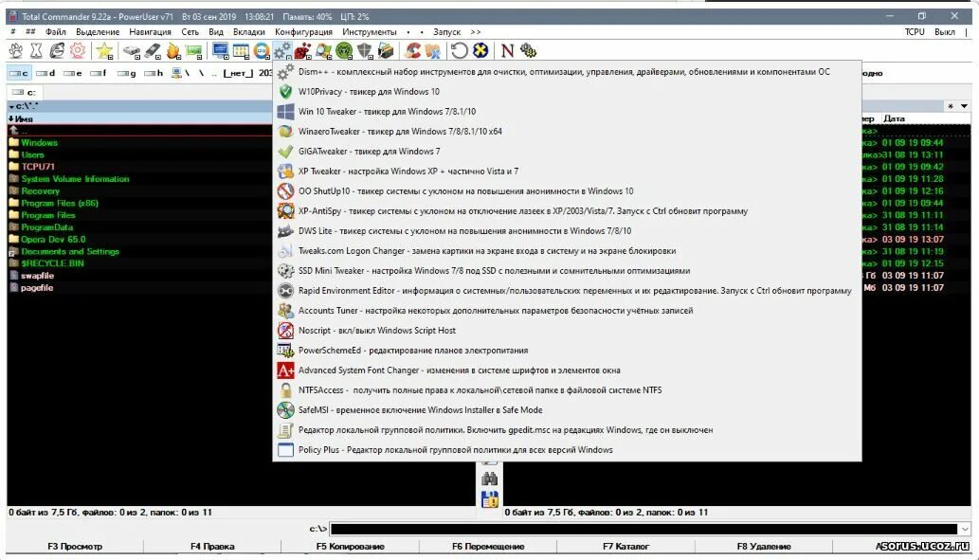Click F5 Копирование button
This screenshot has width=979, height=560.
351,547
